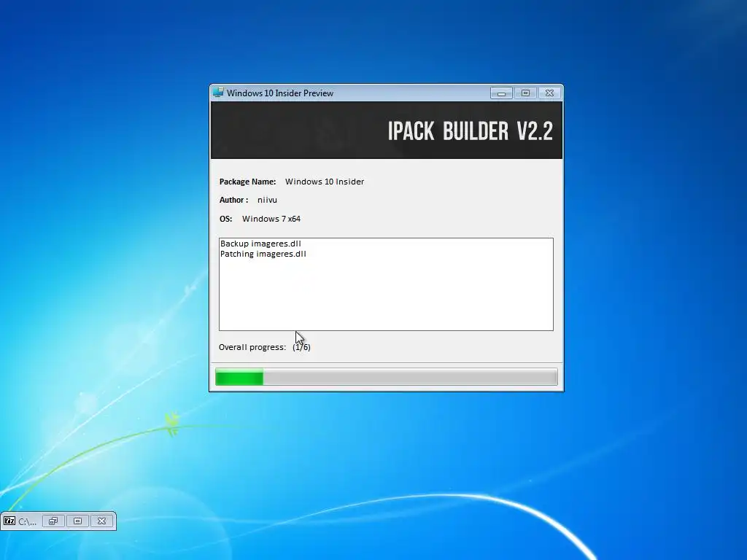Click the 7z icon in the minimized window
Image resolution: width=747 pixels, height=560 pixels.
9,521
